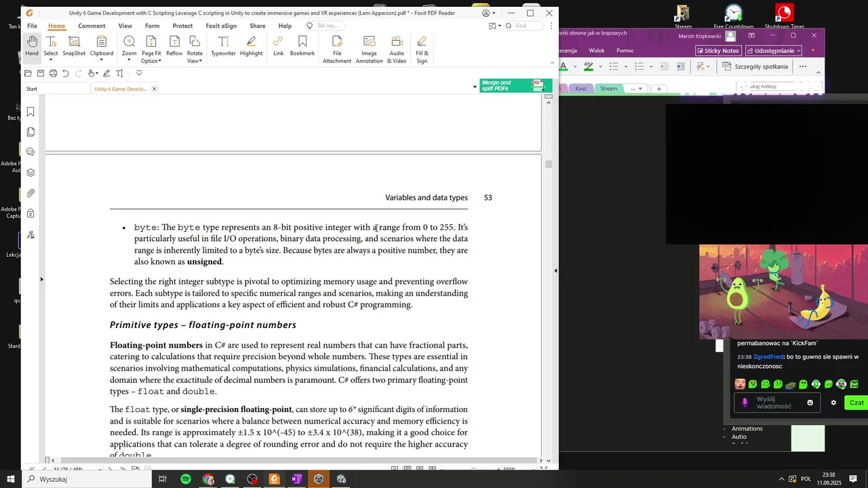Close the Unity 6 Game Develo... tab

(x=154, y=89)
